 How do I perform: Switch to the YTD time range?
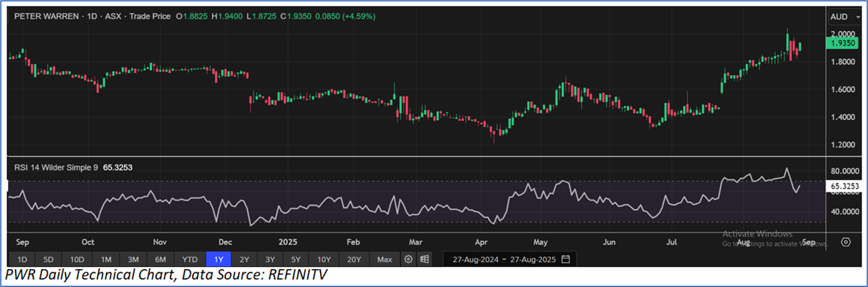point(189,259)
